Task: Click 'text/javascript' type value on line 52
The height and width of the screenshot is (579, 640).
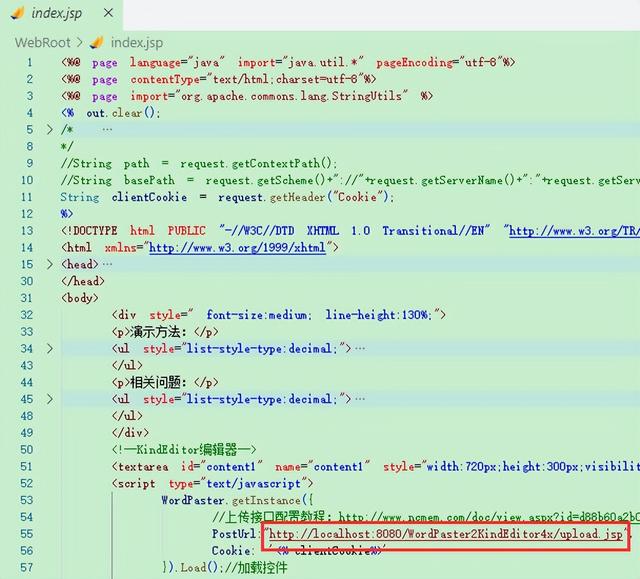Action: 253,484
